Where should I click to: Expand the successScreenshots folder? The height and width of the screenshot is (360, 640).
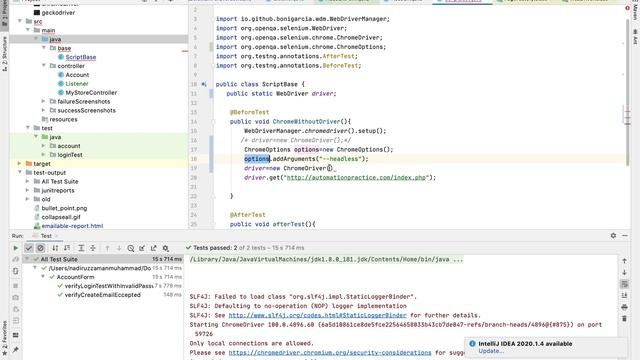pos(44,110)
